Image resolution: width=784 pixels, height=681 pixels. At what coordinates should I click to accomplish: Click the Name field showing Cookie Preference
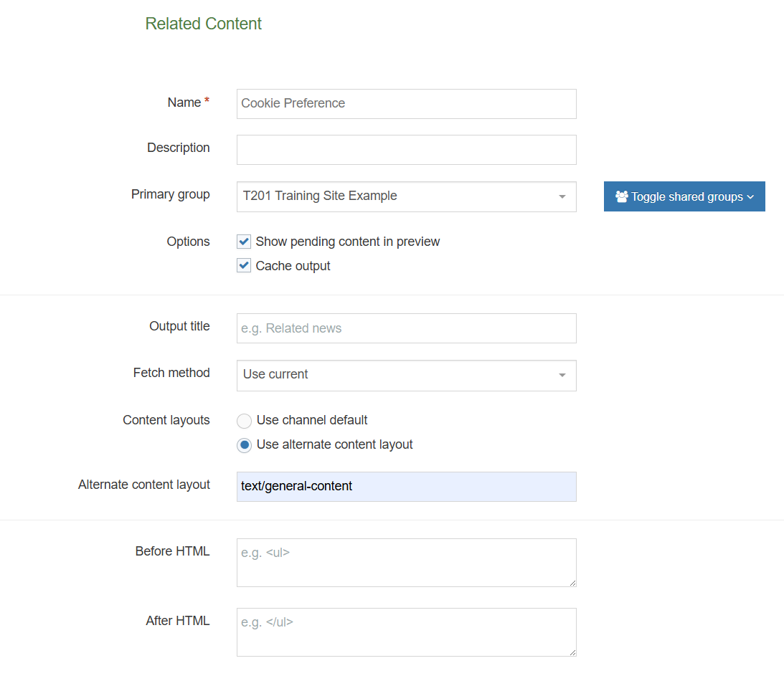tap(406, 104)
